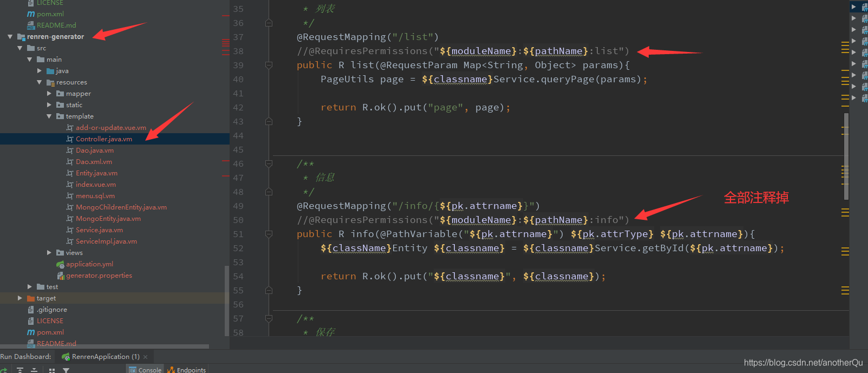Open application.yml in resources
This screenshot has height=373, width=868.
89,264
